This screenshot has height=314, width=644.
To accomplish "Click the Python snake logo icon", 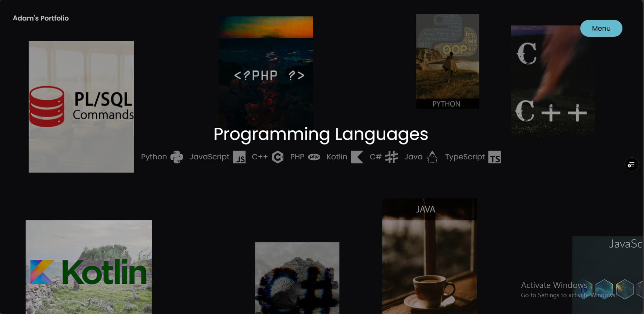I will tap(176, 157).
